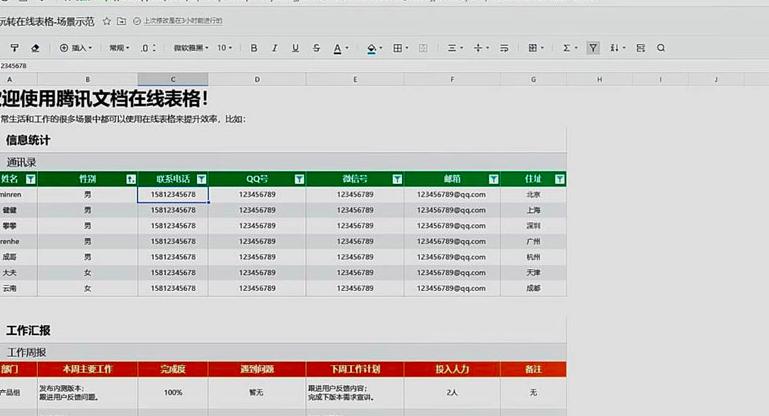The height and width of the screenshot is (416, 769).
Task: Select column D header
Action: click(x=257, y=79)
